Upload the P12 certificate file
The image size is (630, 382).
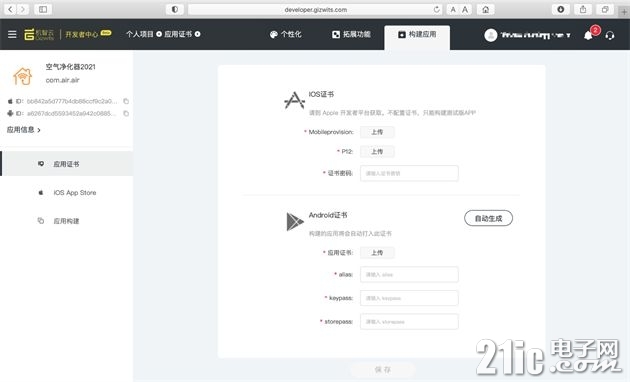[377, 151]
